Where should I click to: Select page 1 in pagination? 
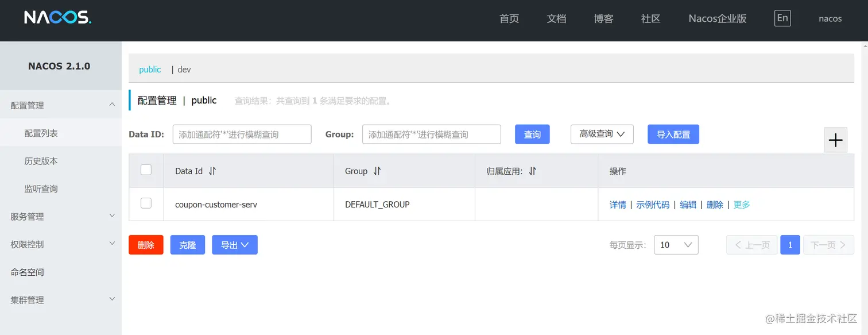coord(790,245)
